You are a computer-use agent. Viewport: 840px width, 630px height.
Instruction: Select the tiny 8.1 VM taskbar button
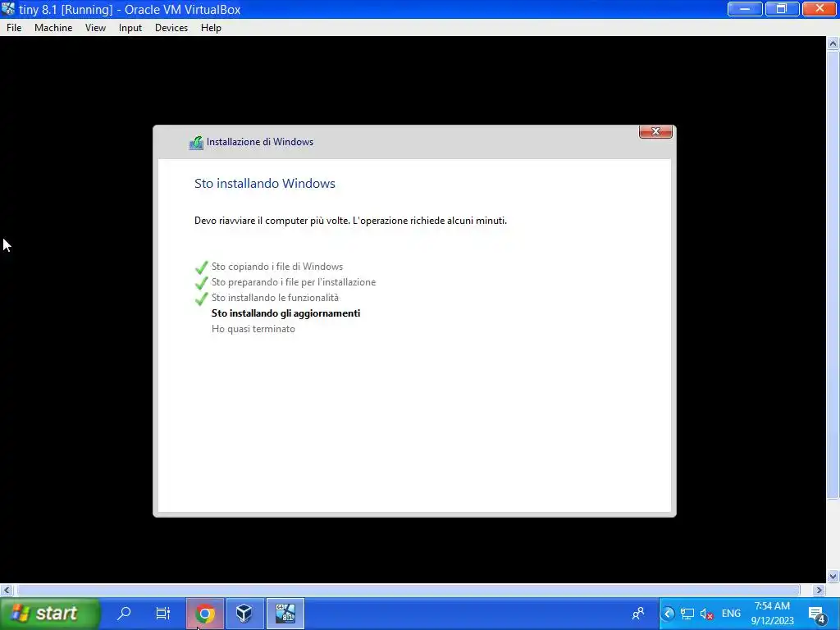(x=285, y=614)
